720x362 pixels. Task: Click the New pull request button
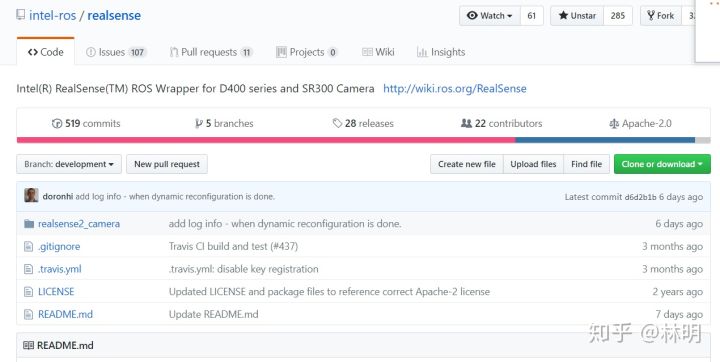click(167, 164)
